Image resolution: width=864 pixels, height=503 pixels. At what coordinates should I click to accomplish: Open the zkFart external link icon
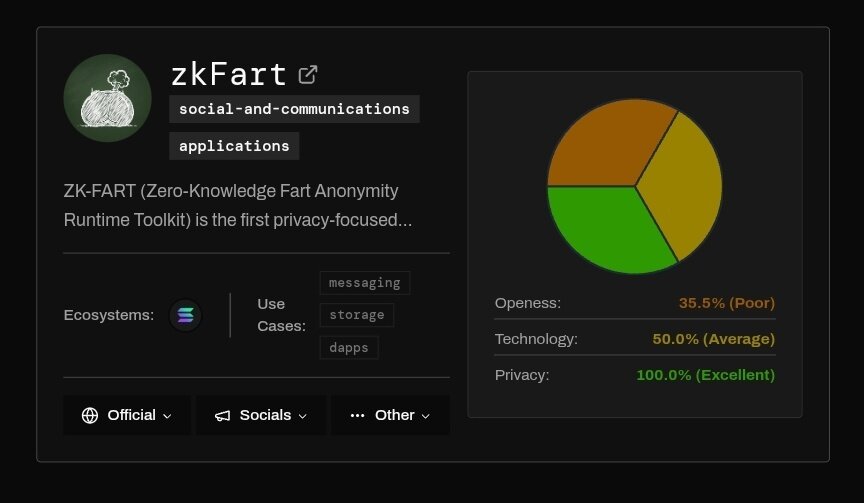click(x=309, y=74)
